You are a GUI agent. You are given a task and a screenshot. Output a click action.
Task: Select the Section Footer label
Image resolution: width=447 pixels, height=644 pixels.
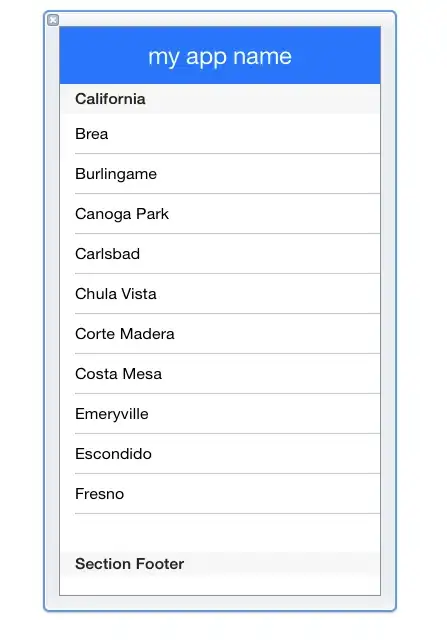point(129,564)
